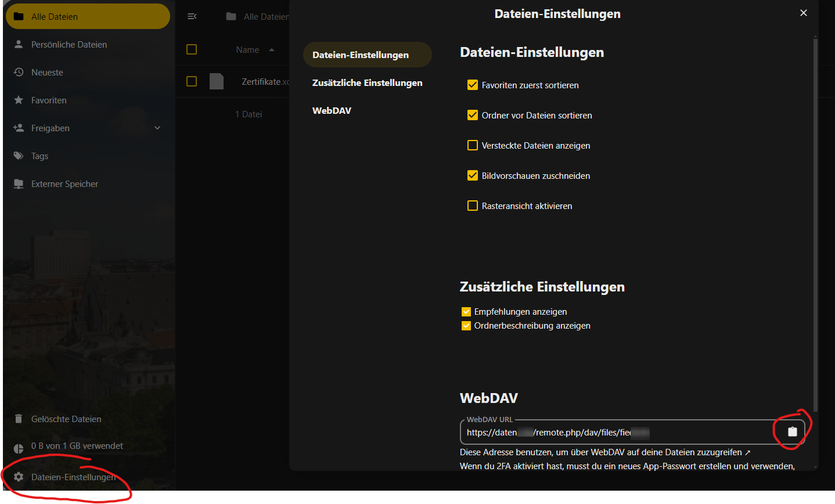The height and width of the screenshot is (504, 835).
Task: Close the Dateien-Einstellungen dialog
Action: point(803,13)
